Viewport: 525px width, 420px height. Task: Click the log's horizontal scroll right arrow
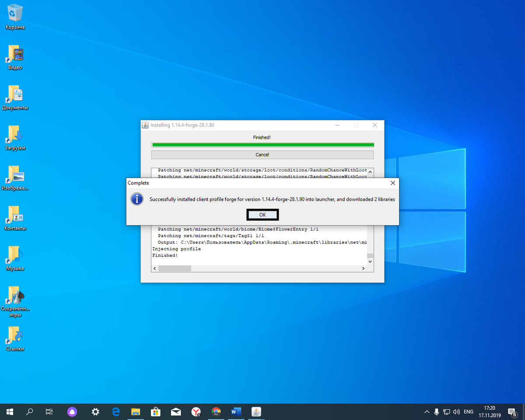(363, 268)
